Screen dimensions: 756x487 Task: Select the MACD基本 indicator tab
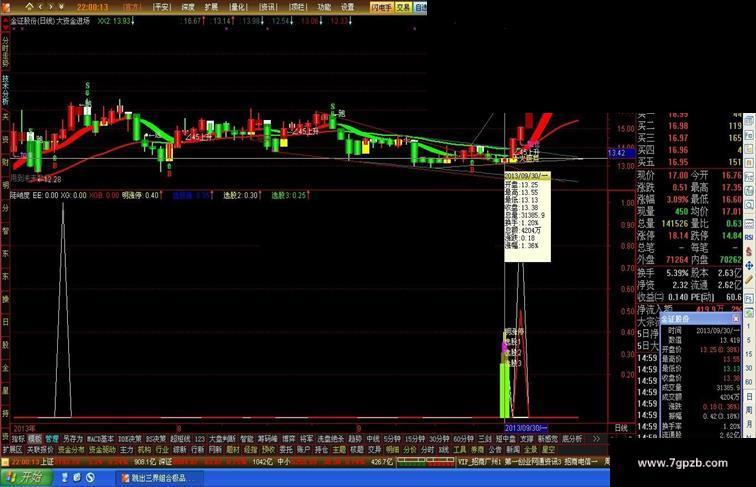pos(100,439)
